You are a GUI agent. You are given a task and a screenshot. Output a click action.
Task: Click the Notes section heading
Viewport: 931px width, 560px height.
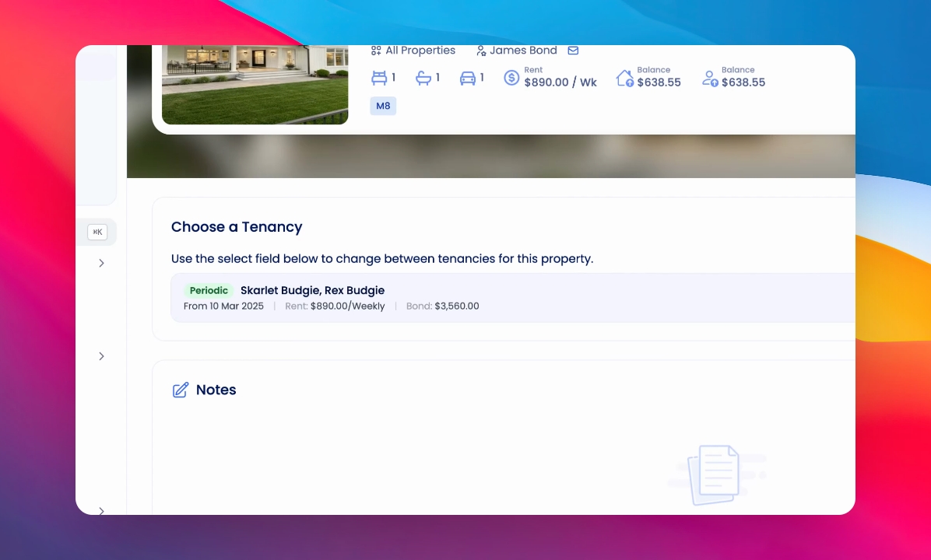click(x=216, y=390)
